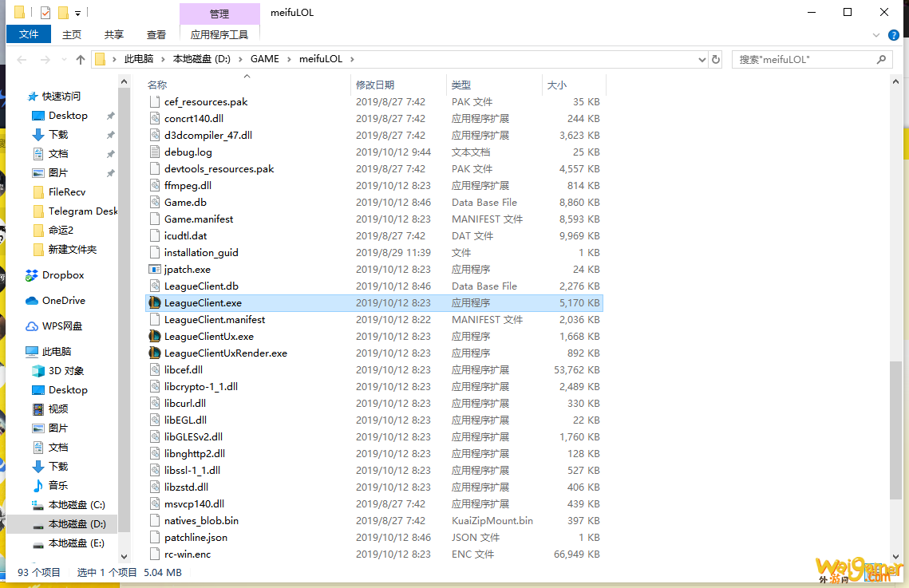Open the Help question mark icon

point(894,35)
